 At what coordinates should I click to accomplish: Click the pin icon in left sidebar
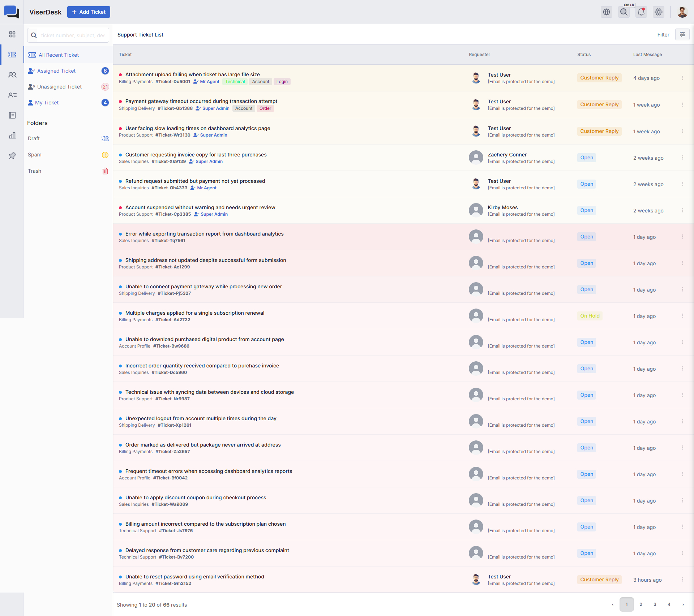click(x=12, y=155)
